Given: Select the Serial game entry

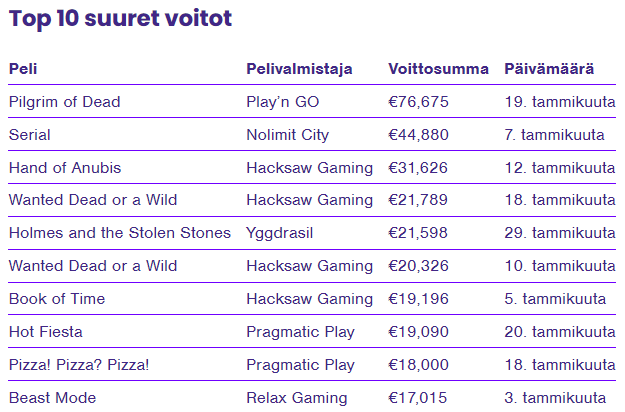Looking at the screenshot, I should (x=29, y=135).
